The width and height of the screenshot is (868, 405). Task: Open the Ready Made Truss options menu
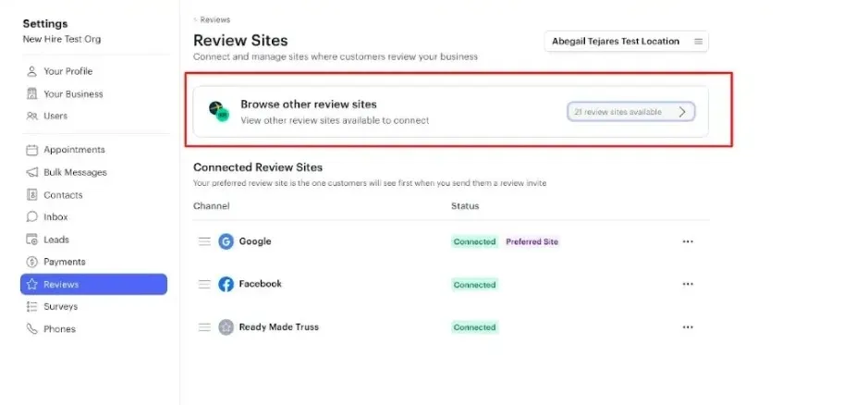tap(688, 327)
